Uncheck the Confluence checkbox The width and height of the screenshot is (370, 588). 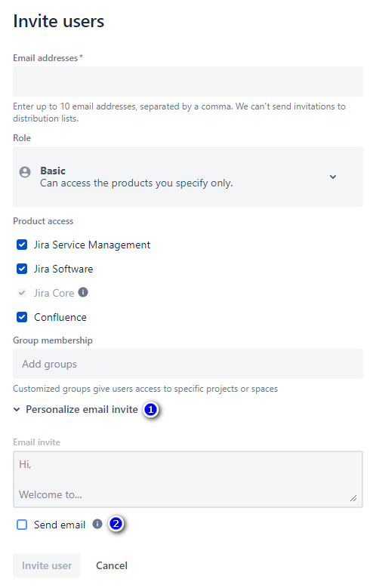pyautogui.click(x=22, y=317)
